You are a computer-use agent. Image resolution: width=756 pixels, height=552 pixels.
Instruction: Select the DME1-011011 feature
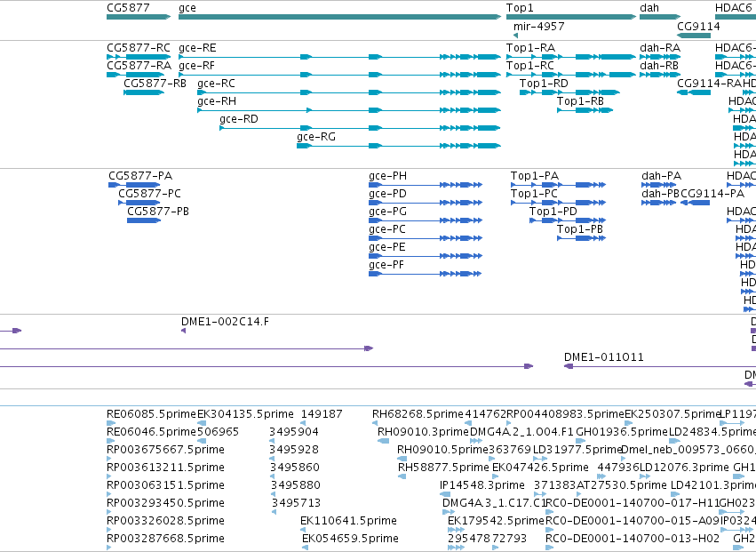pyautogui.click(x=660, y=366)
